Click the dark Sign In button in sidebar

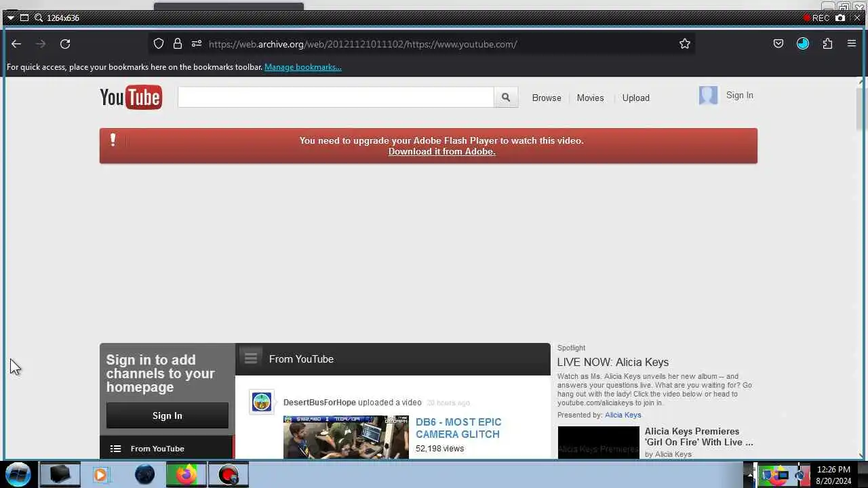click(167, 415)
